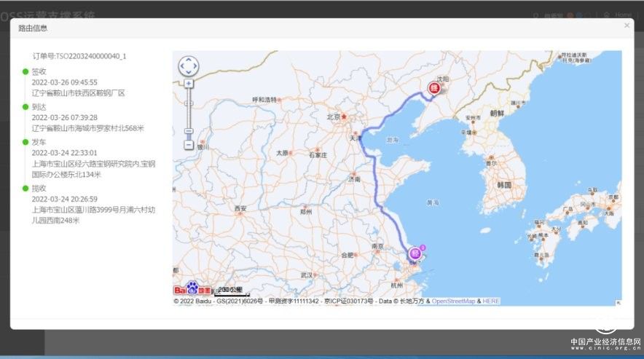Open the OpenStreetMap attribution link
Screen dimensions: 644x359
(453, 301)
